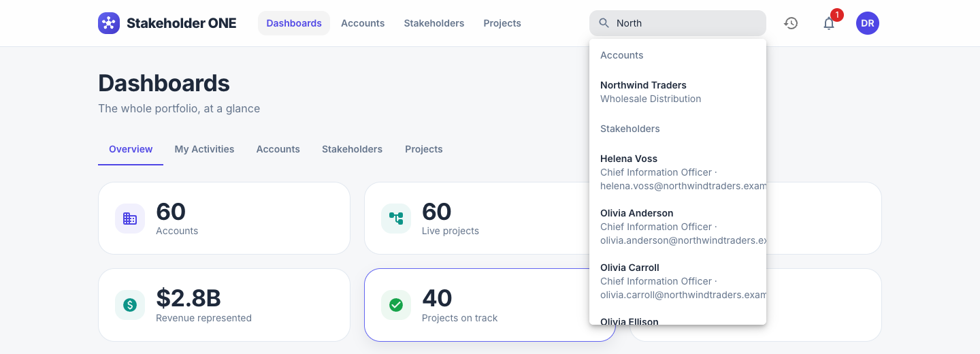Open the Accounts dashboard tab

pyautogui.click(x=278, y=149)
